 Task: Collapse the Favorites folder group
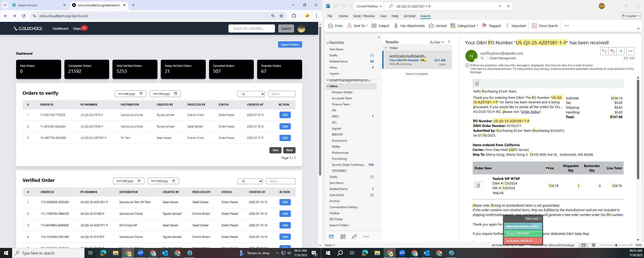click(328, 43)
